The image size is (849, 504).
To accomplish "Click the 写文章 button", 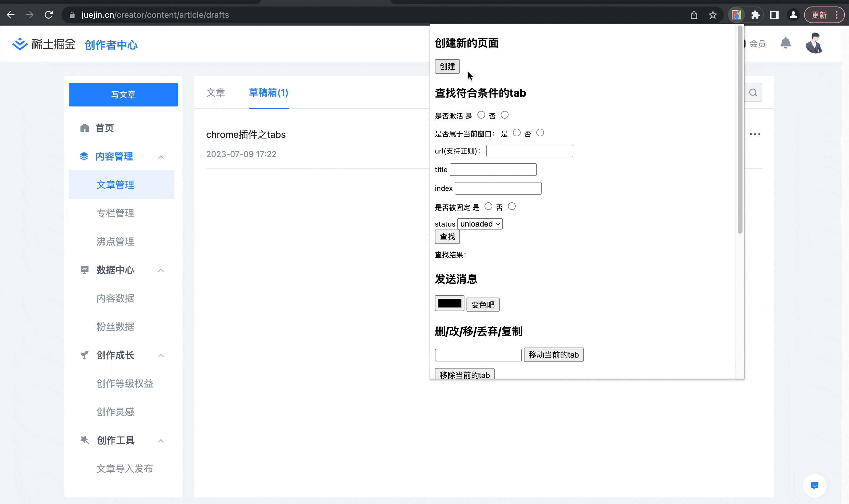I will pyautogui.click(x=123, y=94).
